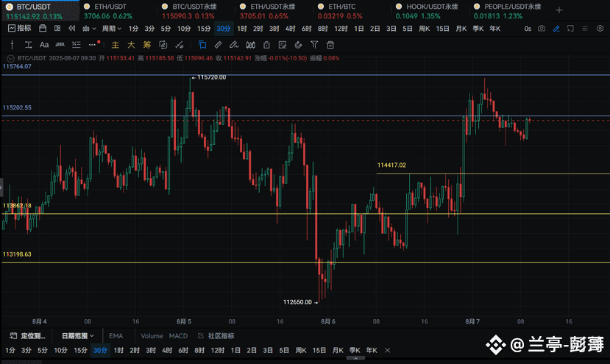Click the add-window icon near top right
The width and height of the screenshot is (610, 364).
pyautogui.click(x=570, y=29)
